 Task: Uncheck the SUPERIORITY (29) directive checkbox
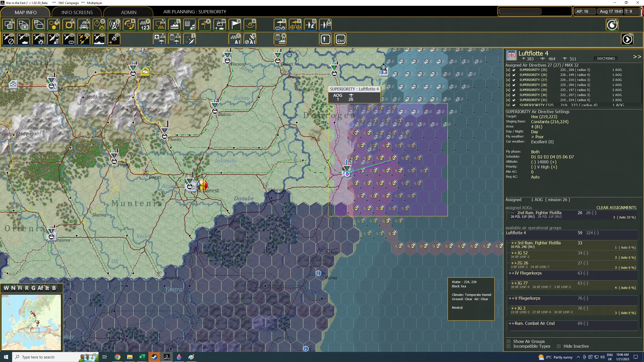[x=514, y=90]
